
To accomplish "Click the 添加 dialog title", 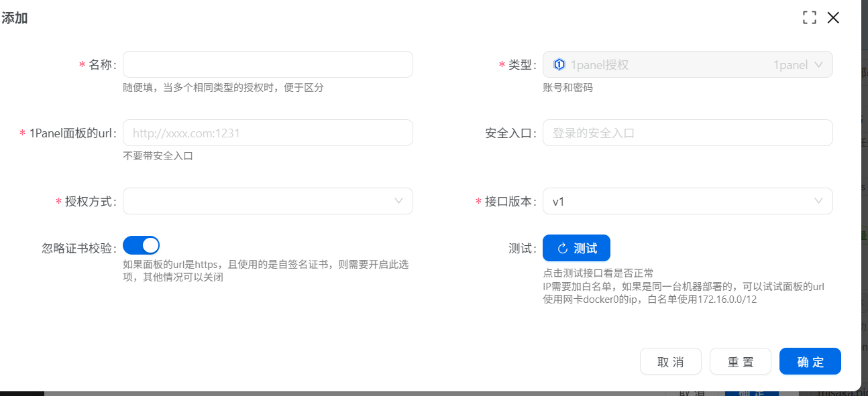I will tap(14, 18).
